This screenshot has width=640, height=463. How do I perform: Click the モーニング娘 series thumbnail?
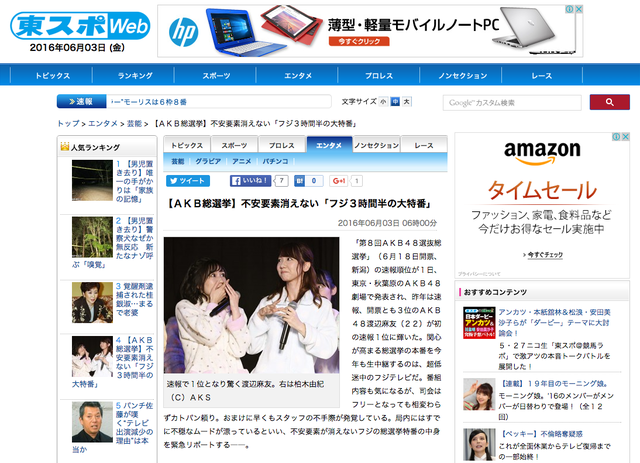479,394
